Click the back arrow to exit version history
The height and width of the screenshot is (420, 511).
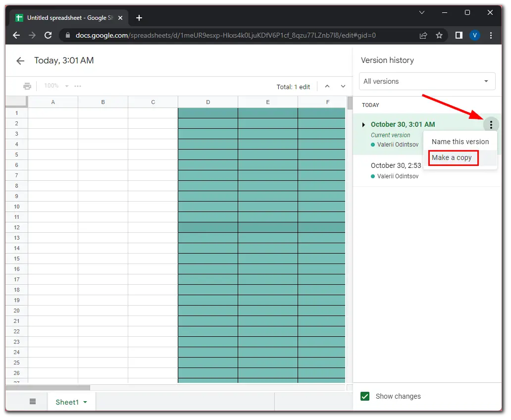pos(20,60)
